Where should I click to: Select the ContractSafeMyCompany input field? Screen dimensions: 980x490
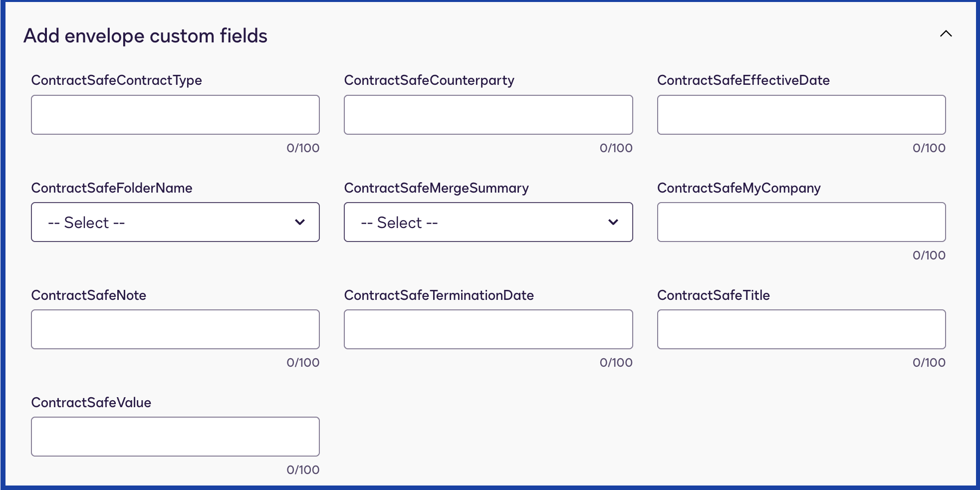[801, 222]
